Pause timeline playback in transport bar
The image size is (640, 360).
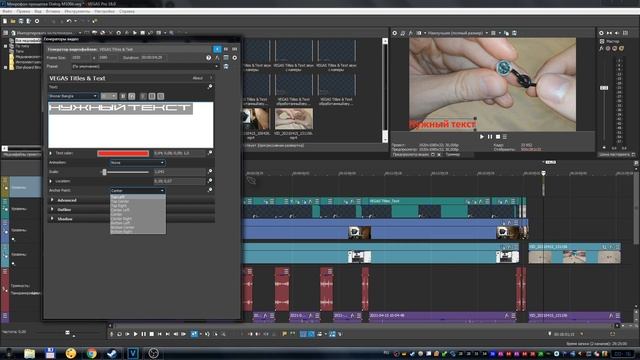[x=144, y=334]
